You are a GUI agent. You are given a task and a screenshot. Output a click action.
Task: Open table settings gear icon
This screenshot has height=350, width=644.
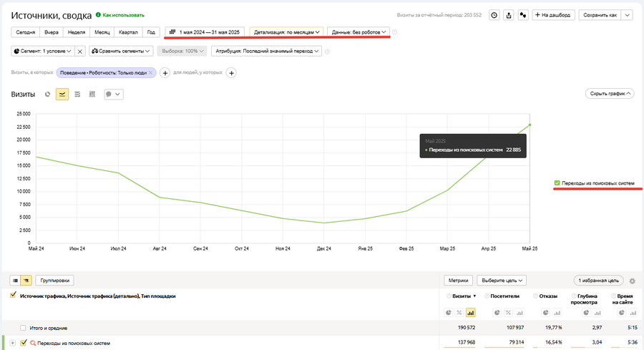point(632,281)
